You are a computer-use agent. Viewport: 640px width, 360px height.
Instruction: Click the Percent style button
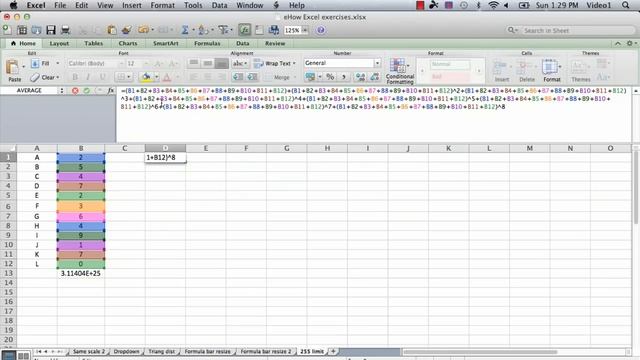(330, 77)
